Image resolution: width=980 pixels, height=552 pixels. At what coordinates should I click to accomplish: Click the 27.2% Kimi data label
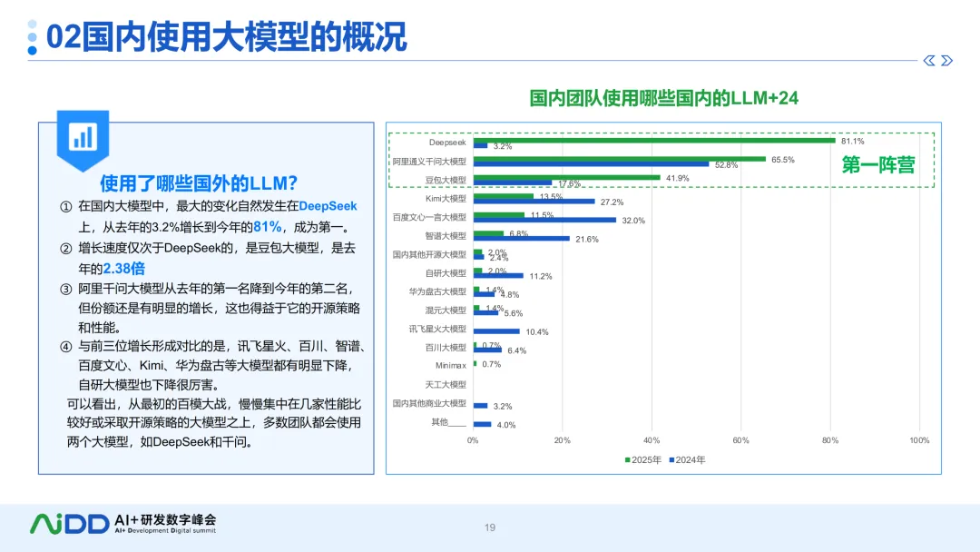[612, 202]
